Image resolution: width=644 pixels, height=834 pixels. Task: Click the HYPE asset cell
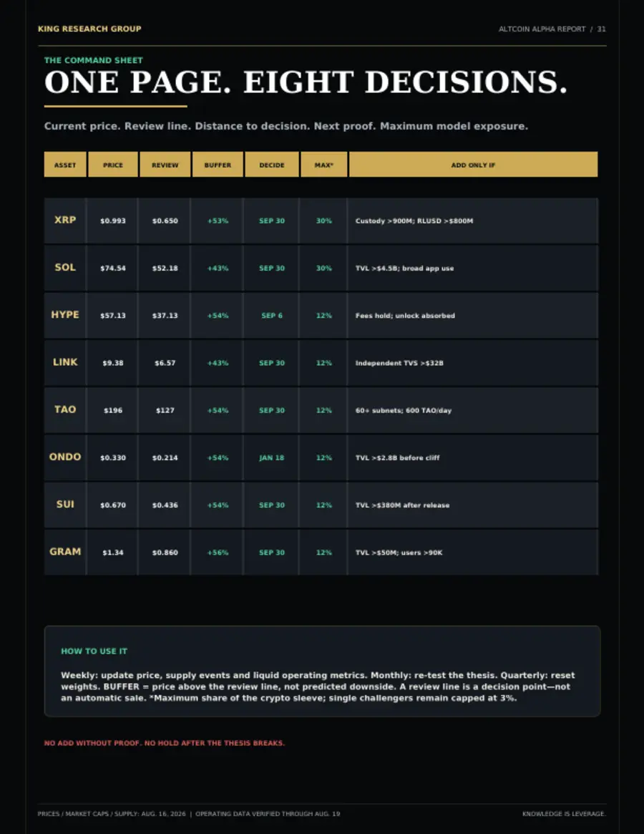click(65, 314)
